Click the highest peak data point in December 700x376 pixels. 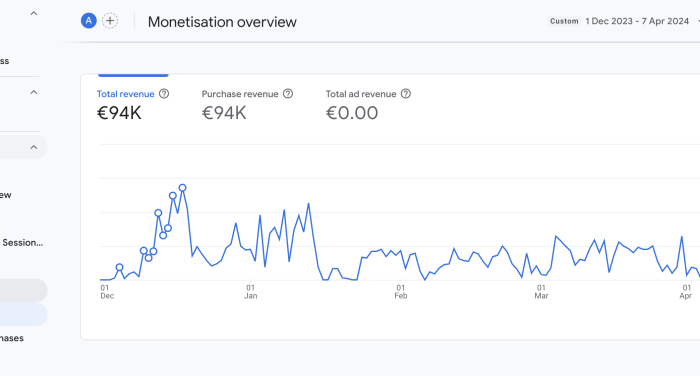(183, 188)
